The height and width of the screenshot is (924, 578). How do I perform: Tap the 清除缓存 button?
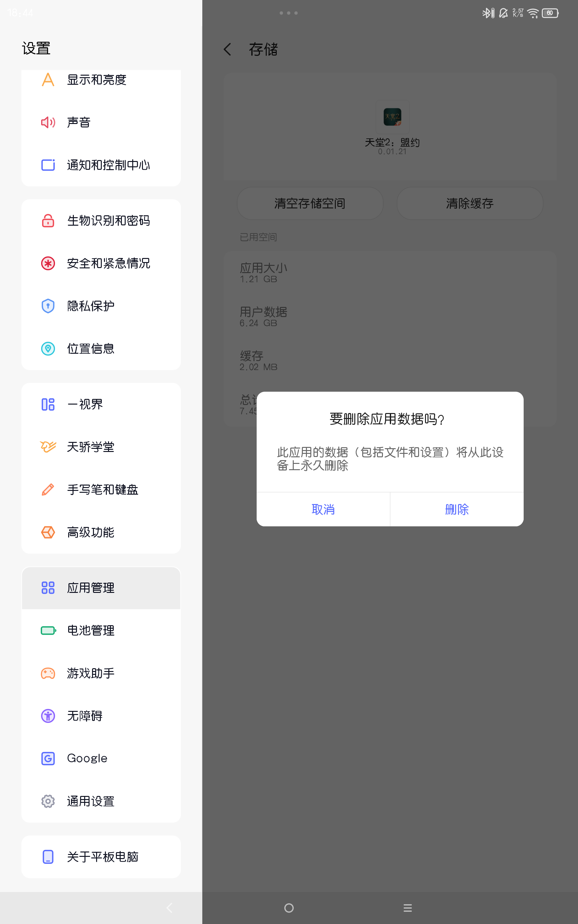470,203
